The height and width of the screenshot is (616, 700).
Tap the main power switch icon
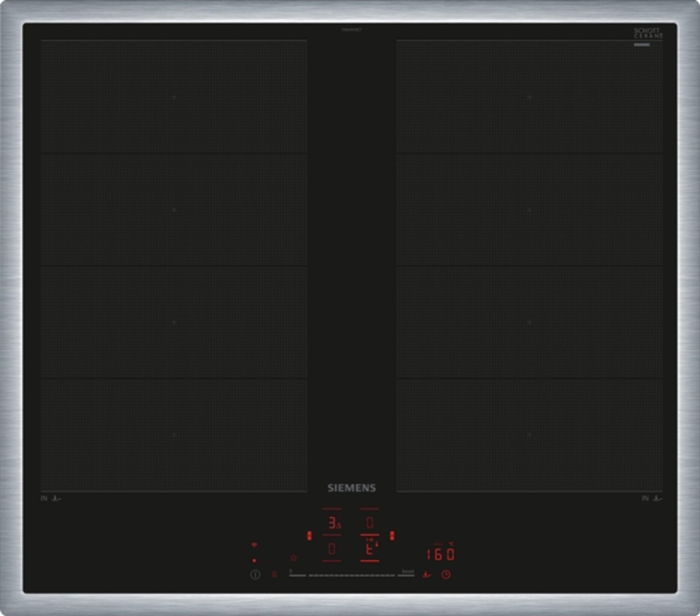pos(255,574)
